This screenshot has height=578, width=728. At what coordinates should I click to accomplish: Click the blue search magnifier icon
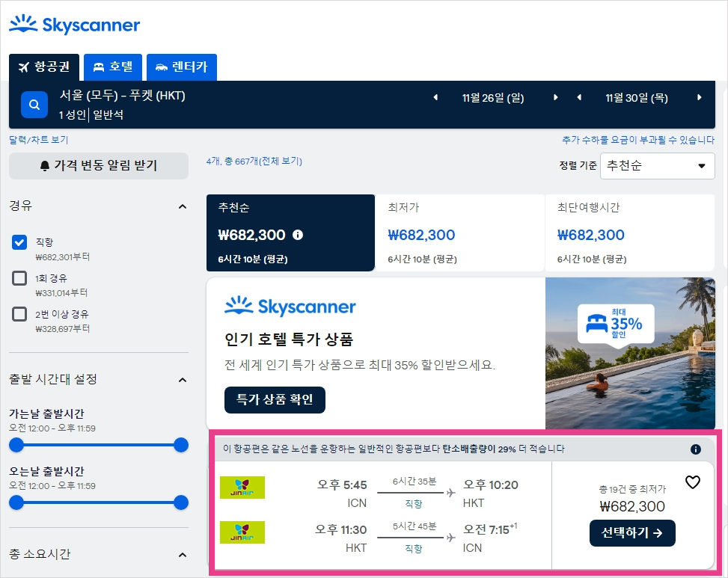[x=34, y=105]
